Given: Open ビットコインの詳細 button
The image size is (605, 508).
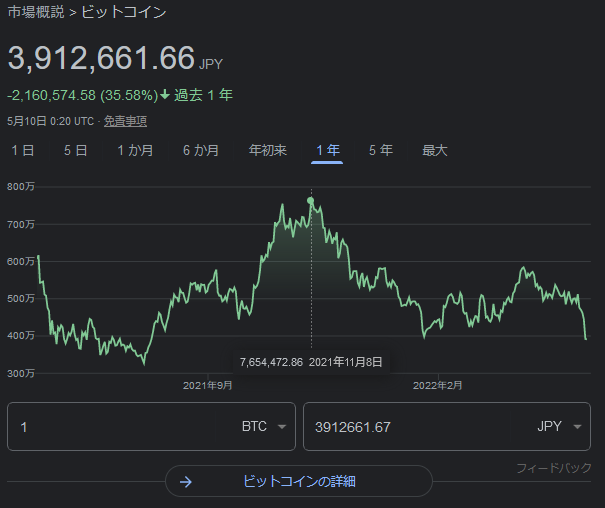Looking at the screenshot, I should 299,481.
